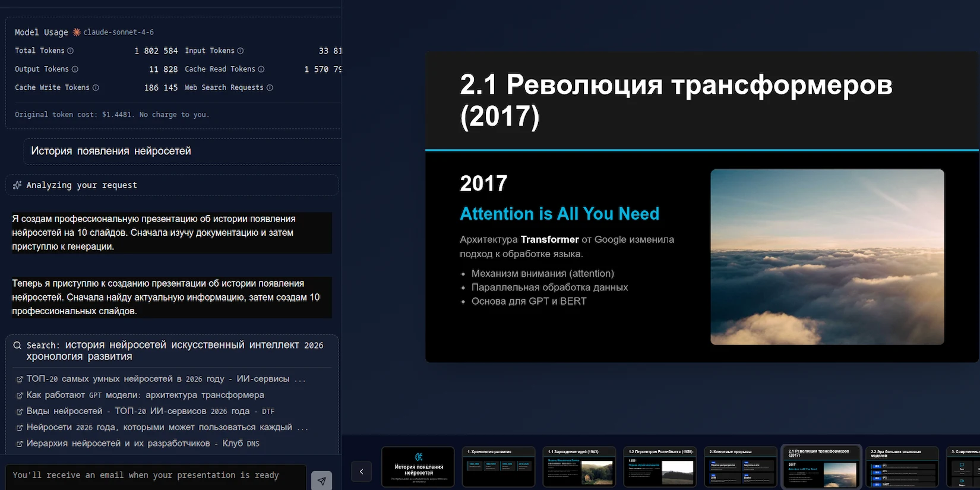Click the left chevron to scroll slide thumbnails back
Screen dimensions: 980x490
click(x=361, y=472)
